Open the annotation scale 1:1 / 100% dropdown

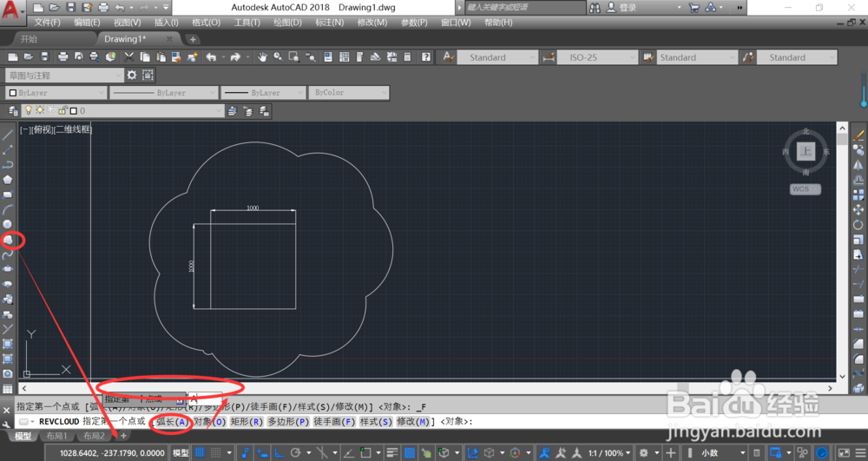pos(609,452)
